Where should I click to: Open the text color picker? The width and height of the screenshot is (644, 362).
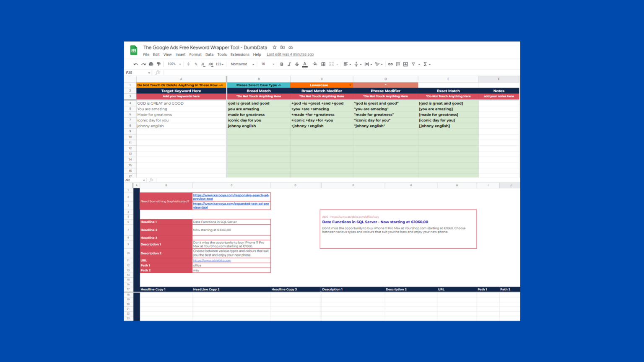[x=304, y=64]
